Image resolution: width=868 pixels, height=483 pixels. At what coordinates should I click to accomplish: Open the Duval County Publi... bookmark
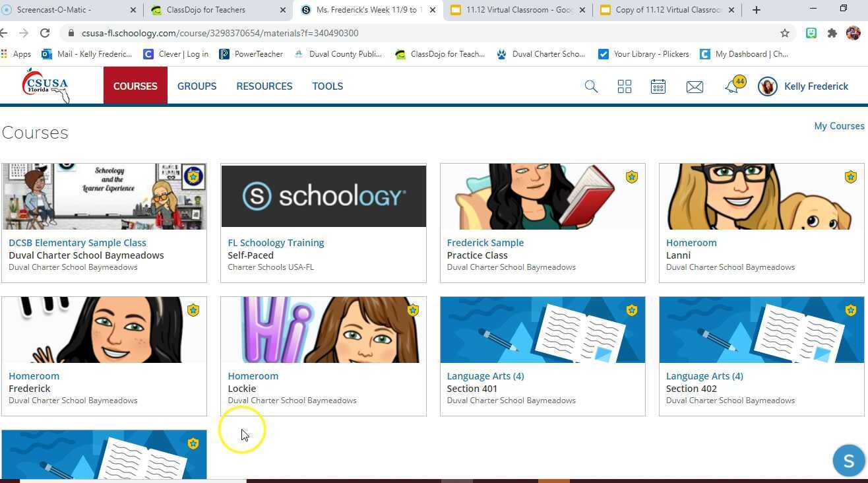coord(338,54)
